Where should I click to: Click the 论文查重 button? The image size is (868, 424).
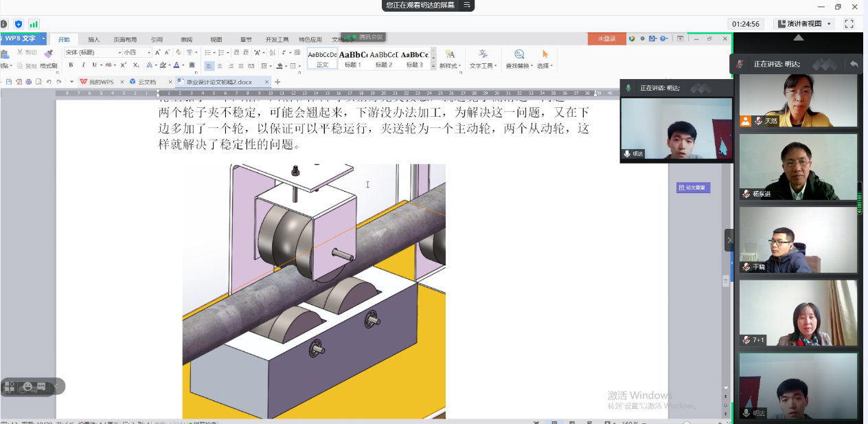(x=693, y=188)
